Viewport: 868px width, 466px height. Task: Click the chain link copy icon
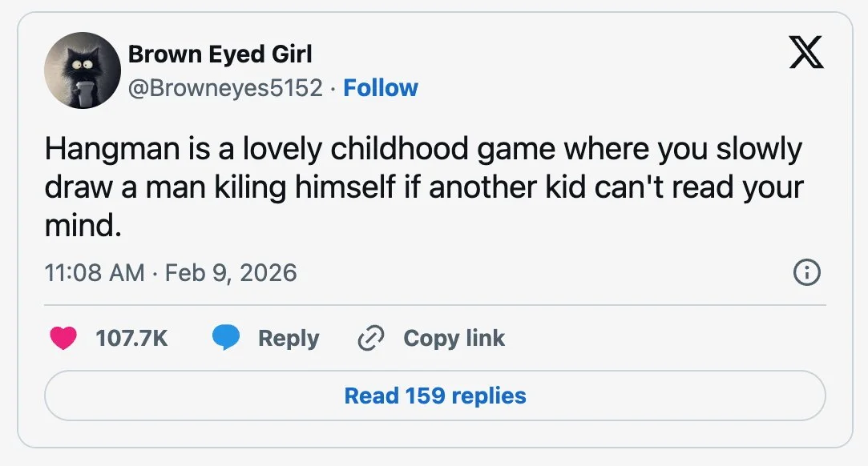coord(370,339)
